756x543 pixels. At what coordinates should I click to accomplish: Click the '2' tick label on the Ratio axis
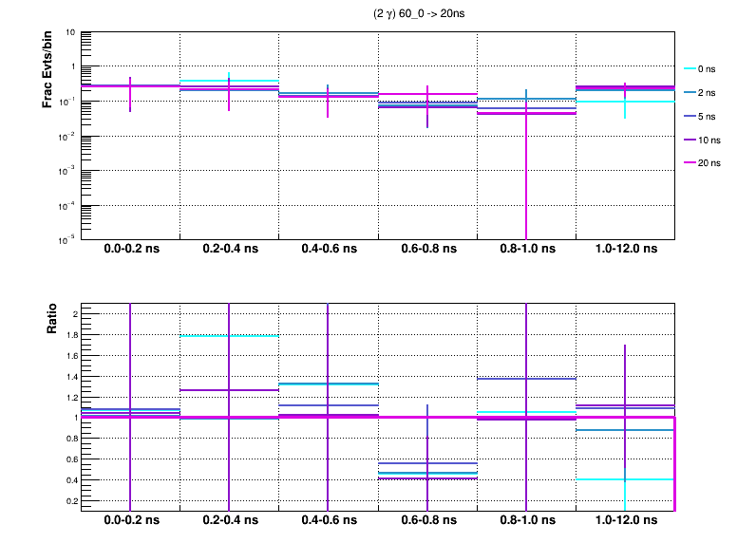[73, 314]
